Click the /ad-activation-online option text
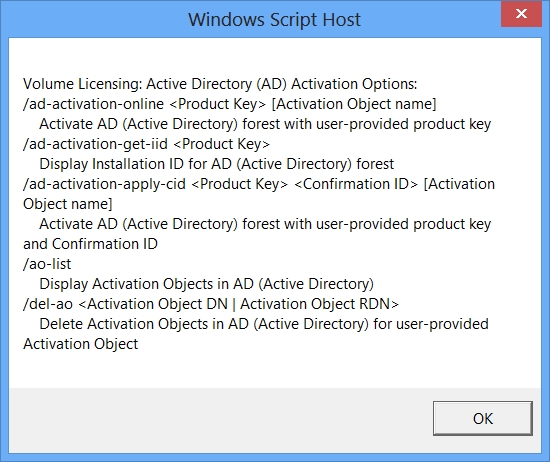 click(x=93, y=104)
